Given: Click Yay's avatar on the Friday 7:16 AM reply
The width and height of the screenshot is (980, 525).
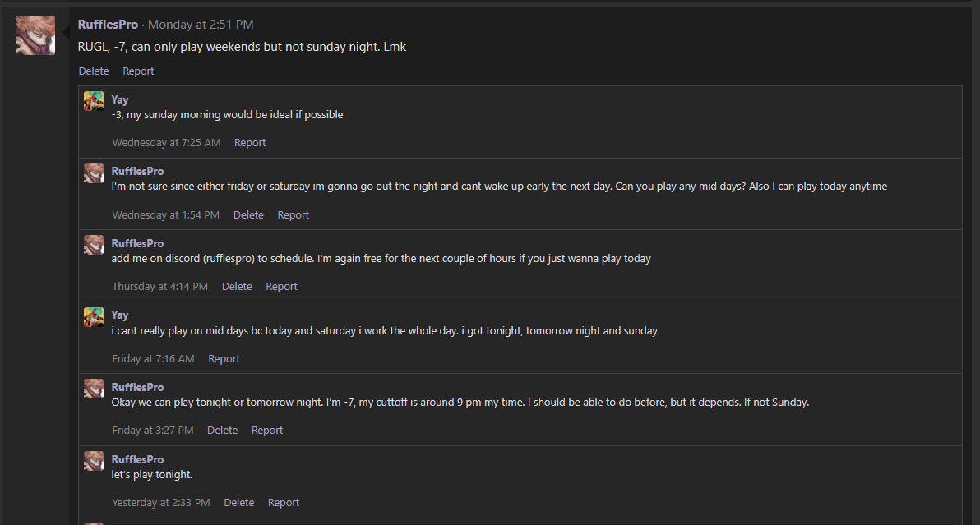Looking at the screenshot, I should click(x=94, y=317).
